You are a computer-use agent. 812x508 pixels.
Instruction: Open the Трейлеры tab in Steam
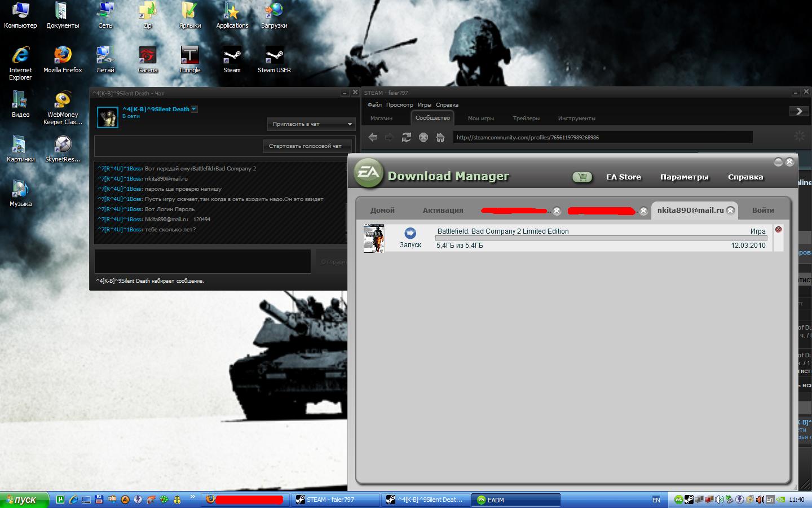[526, 119]
